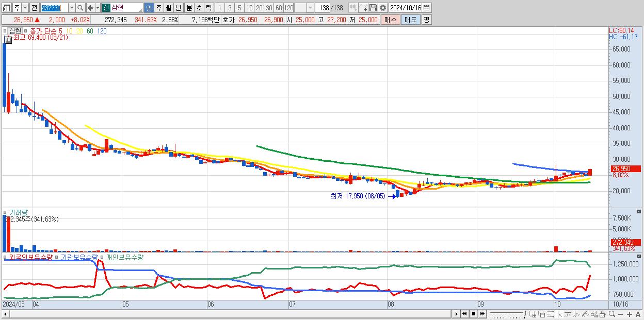
Task: Click the 주 market type selector
Action: tap(17, 8)
